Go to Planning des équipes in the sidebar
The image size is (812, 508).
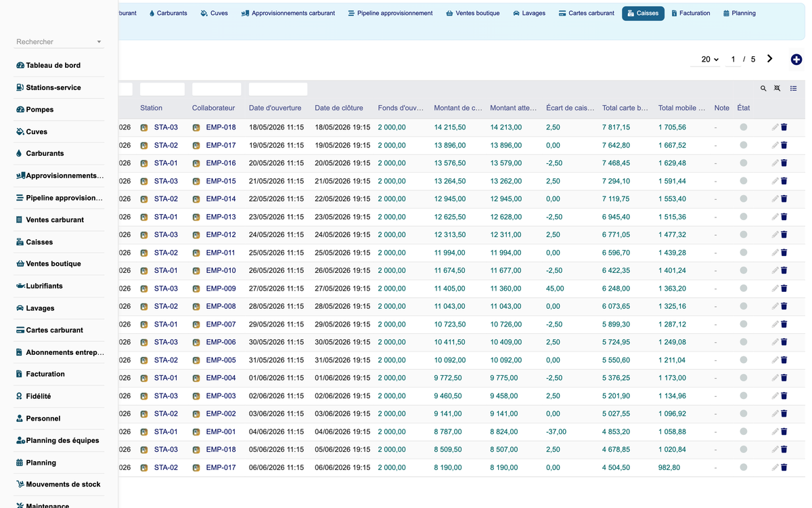[x=58, y=440]
